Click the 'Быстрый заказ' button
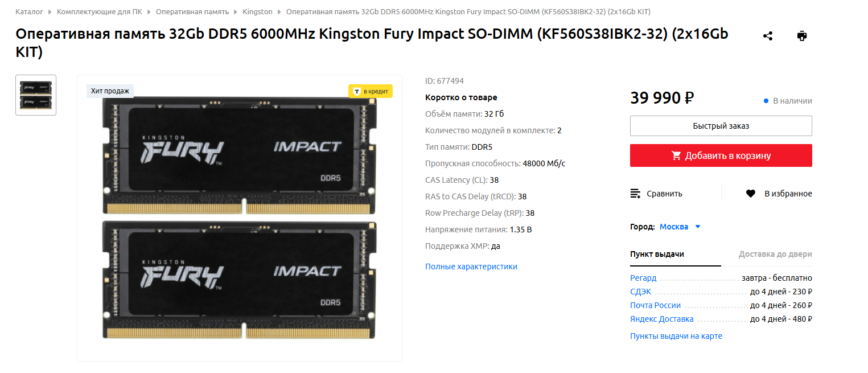Screen dimensions: 868x373 coord(721,126)
